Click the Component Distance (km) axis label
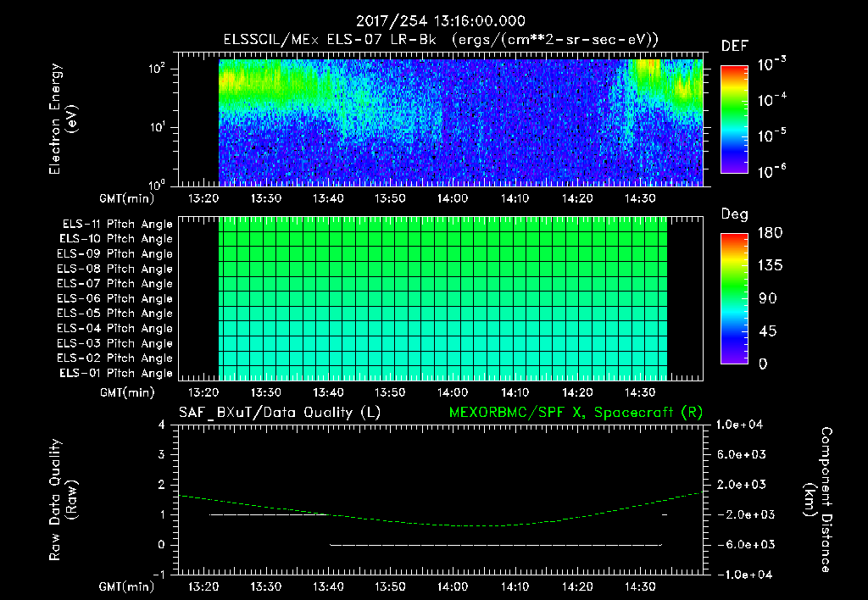868x600 pixels. 818,500
